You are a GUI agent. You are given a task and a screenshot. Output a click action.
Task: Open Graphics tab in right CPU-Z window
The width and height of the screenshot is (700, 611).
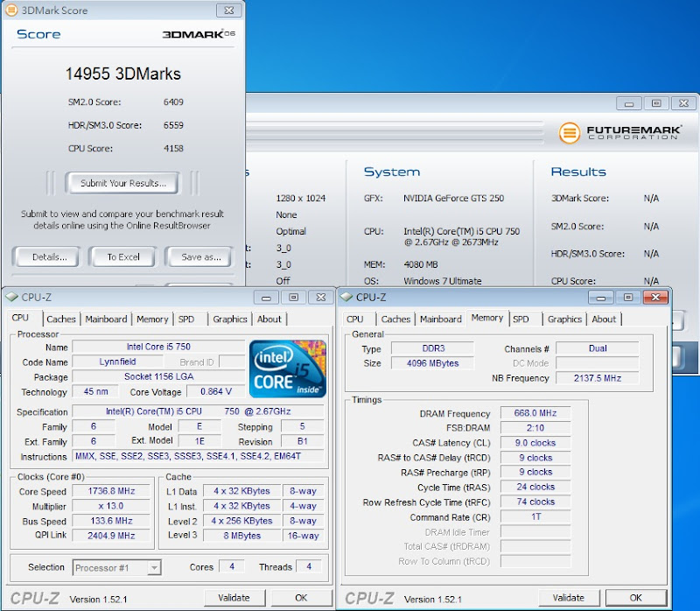(564, 319)
